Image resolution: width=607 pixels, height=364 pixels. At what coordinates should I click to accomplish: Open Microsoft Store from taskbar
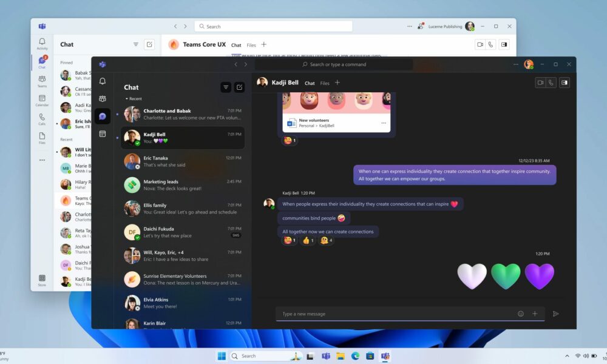370,356
